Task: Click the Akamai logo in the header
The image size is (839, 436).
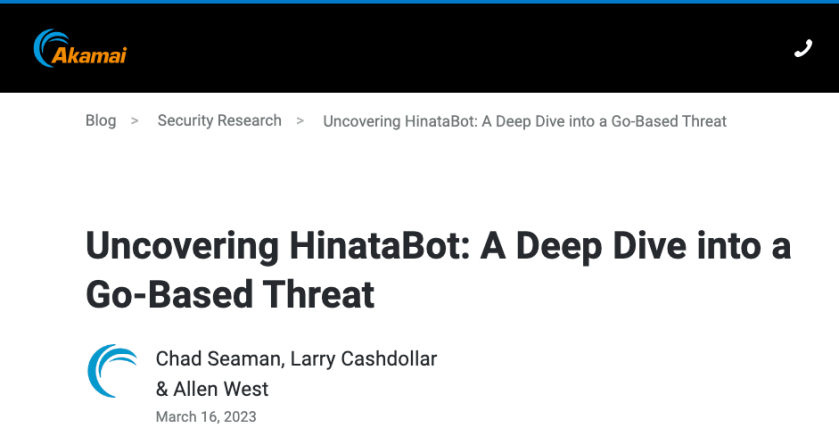Action: (x=80, y=48)
